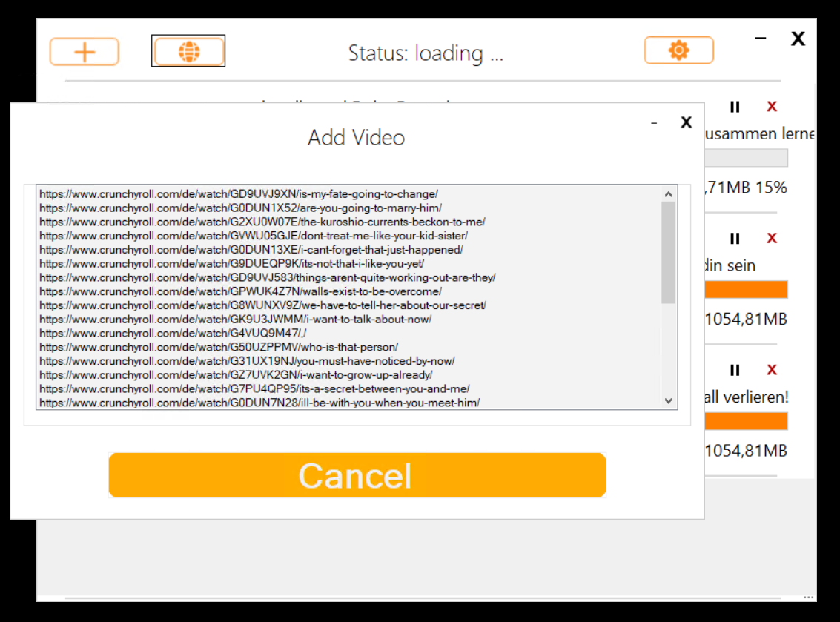This screenshot has width=840, height=622.
Task: Minimize the Add Video dialog
Action: tap(653, 122)
